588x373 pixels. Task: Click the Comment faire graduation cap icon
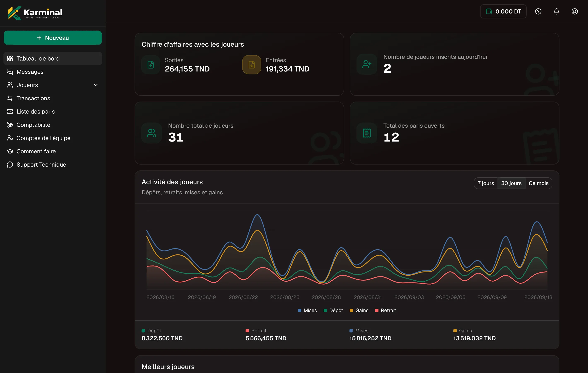tap(10, 151)
